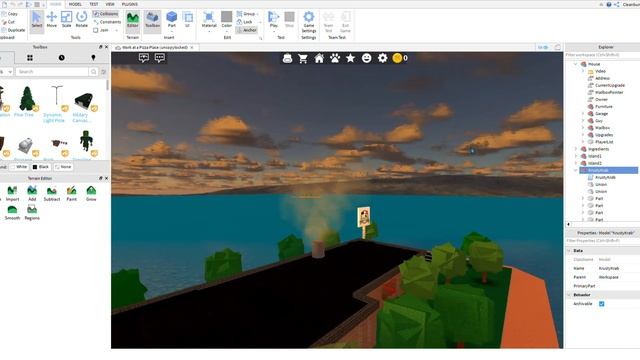640x360 pixels.
Task: Expand the Island1 tree node
Action: [x=576, y=156]
